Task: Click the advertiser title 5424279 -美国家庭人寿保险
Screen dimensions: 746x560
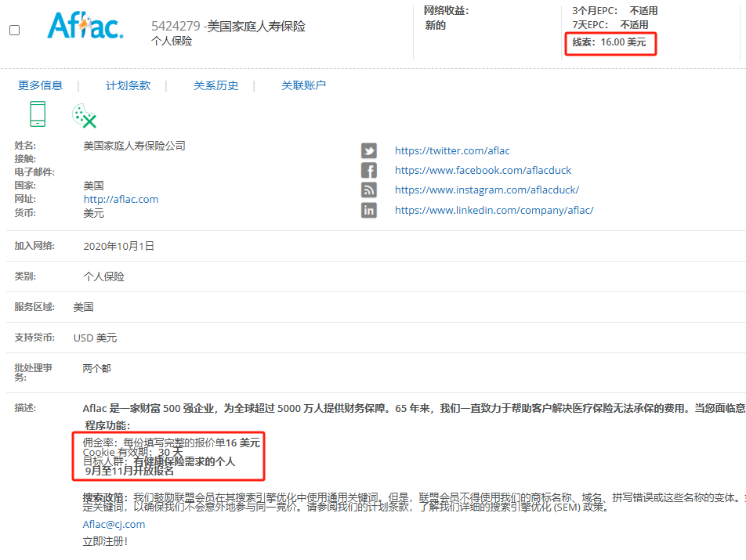Action: [228, 26]
